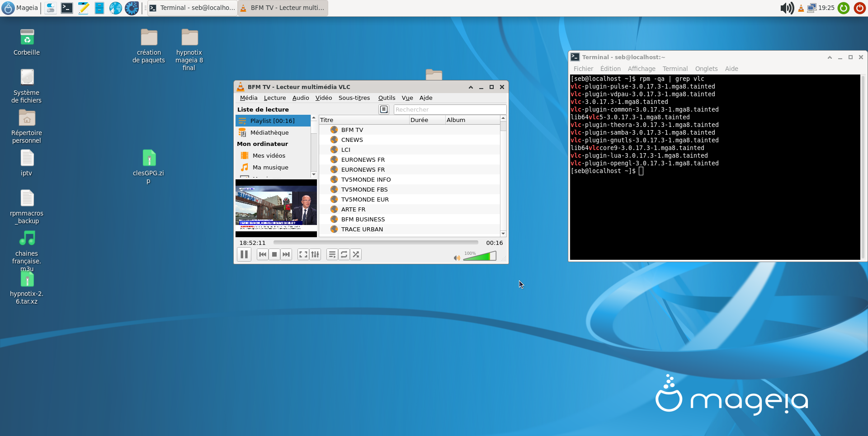Select hypnotix mageia 8 final folder
The height and width of the screenshot is (436, 868).
[x=189, y=50]
